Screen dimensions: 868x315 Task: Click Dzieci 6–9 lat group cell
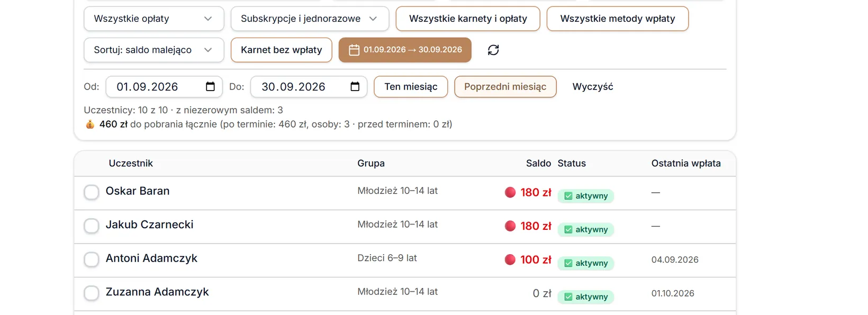pyautogui.click(x=387, y=258)
